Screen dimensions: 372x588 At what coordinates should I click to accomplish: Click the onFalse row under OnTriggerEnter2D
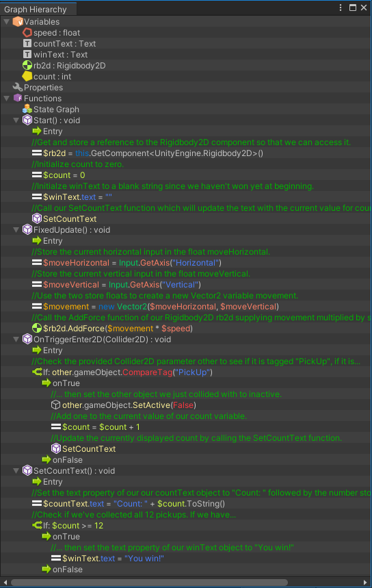pyautogui.click(x=186, y=460)
